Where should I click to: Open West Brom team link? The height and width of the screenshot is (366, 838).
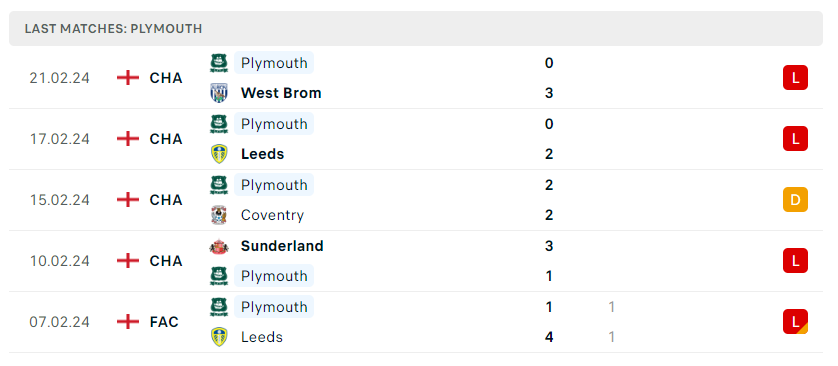tap(281, 93)
